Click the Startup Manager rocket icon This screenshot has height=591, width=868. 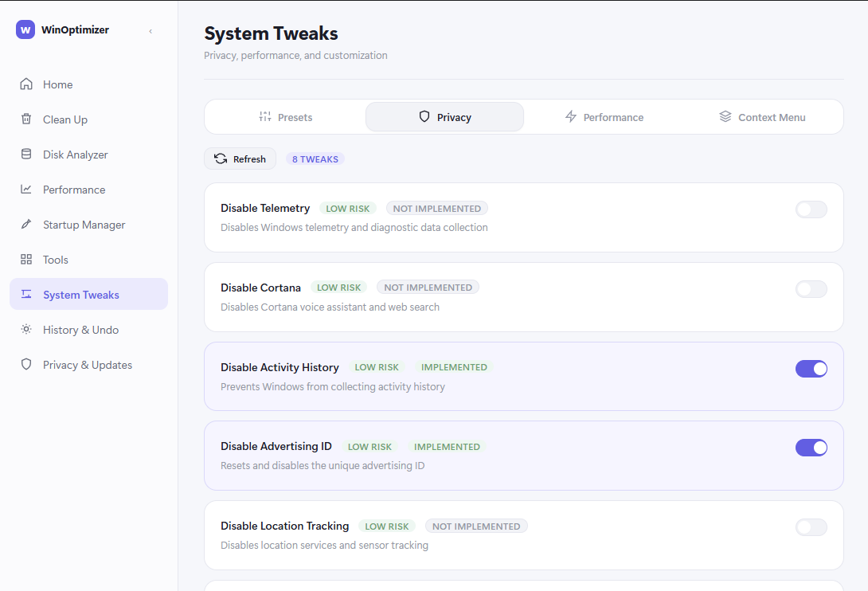[26, 225]
